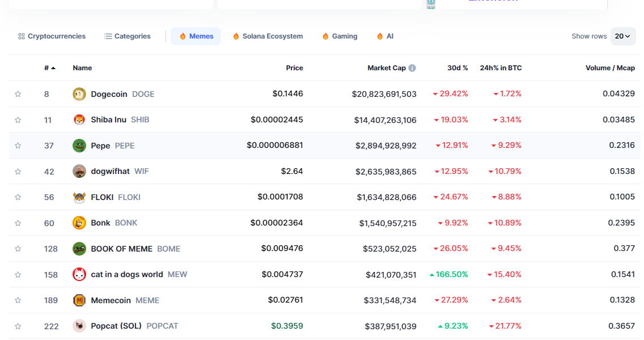
Task: Click Bonk volume ratio 0.2395
Action: [x=621, y=223]
